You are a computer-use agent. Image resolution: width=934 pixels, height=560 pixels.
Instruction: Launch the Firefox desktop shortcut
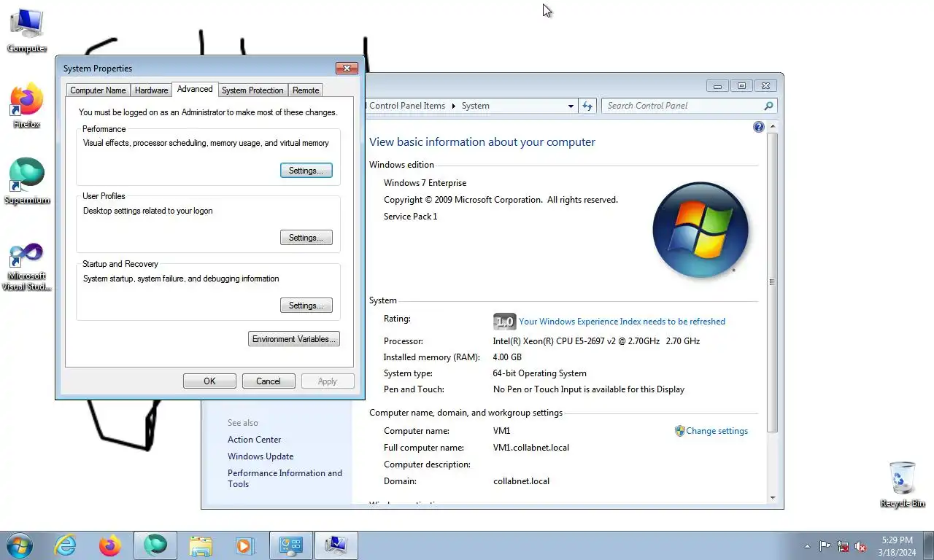[27, 106]
